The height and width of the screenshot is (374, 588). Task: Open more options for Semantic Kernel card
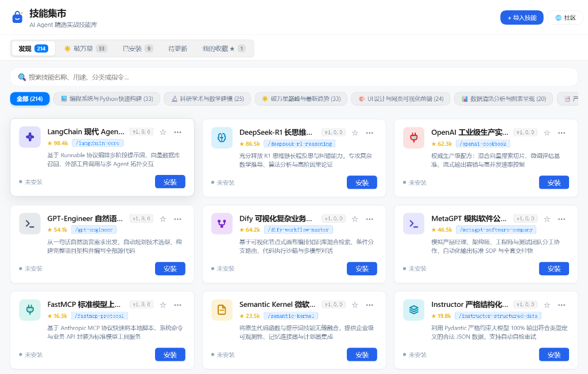tap(370, 305)
